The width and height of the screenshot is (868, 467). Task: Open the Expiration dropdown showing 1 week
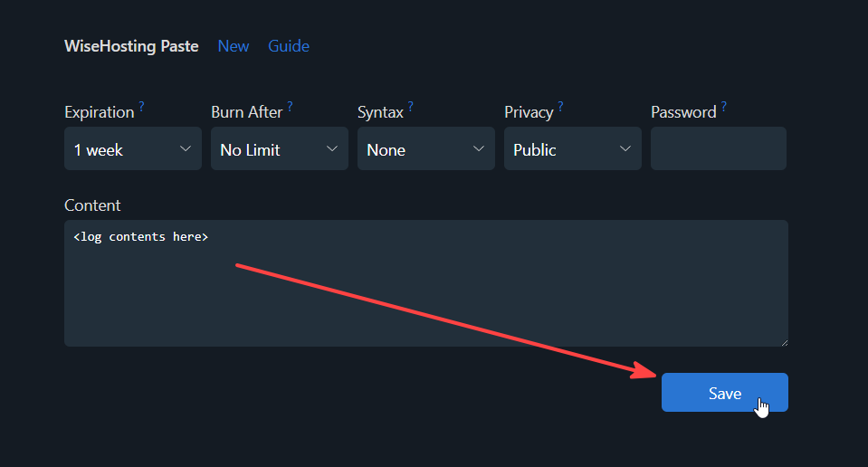click(x=133, y=148)
